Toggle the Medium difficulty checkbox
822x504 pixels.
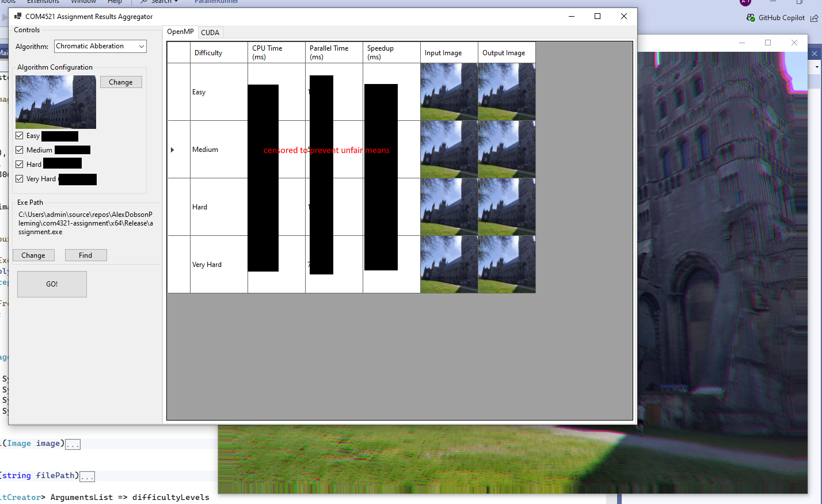(20, 150)
